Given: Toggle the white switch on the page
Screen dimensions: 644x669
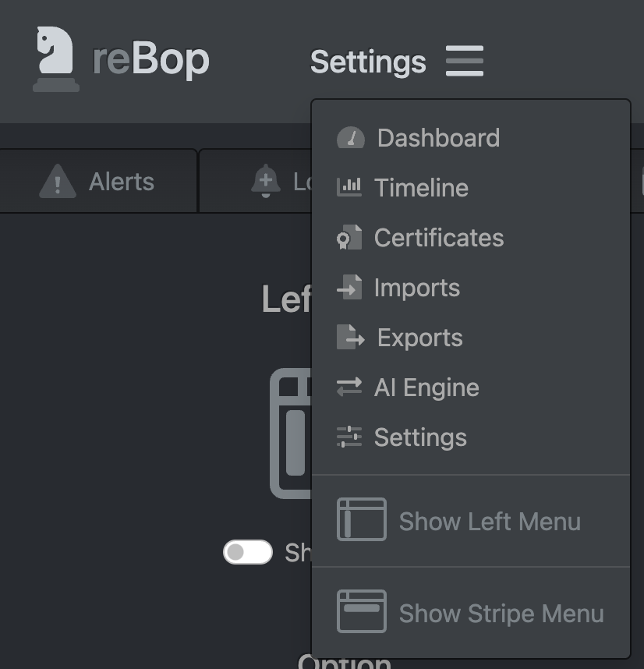Looking at the screenshot, I should tap(247, 552).
